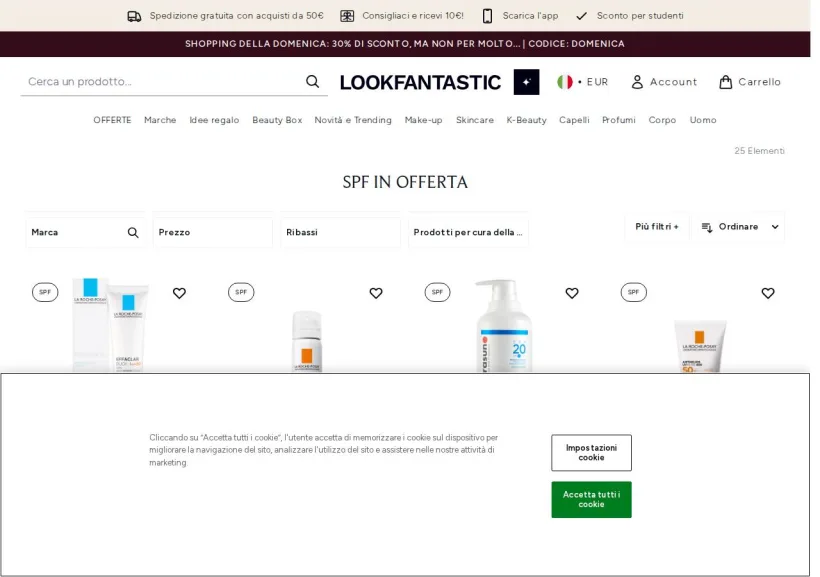Click the Carrello text link

pos(759,82)
